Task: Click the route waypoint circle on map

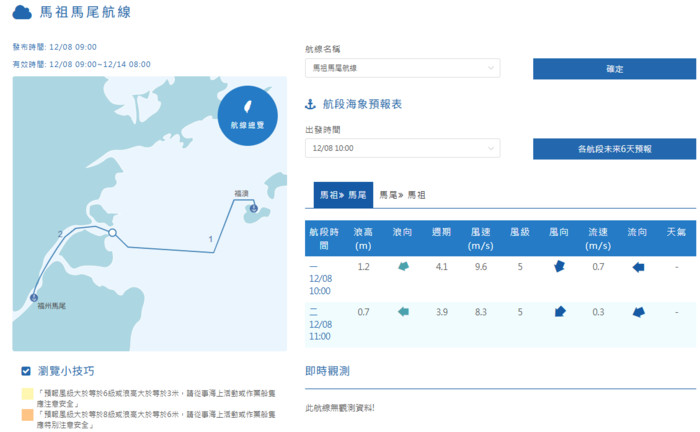Action: tap(113, 233)
